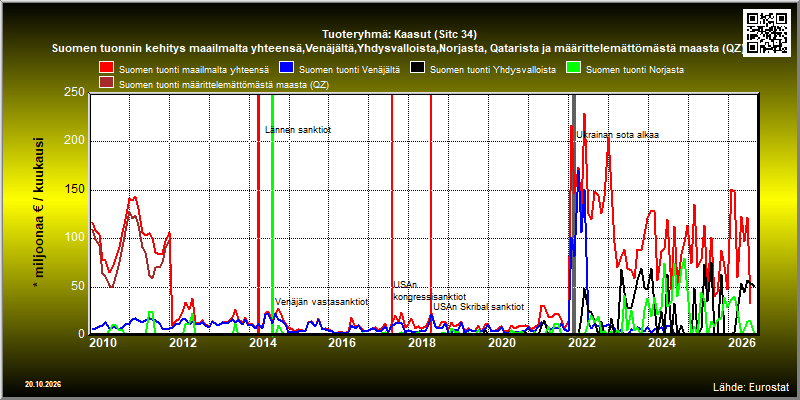
Task: Click the 'USAn kongressisanktiot' annotation
Action: point(429,291)
